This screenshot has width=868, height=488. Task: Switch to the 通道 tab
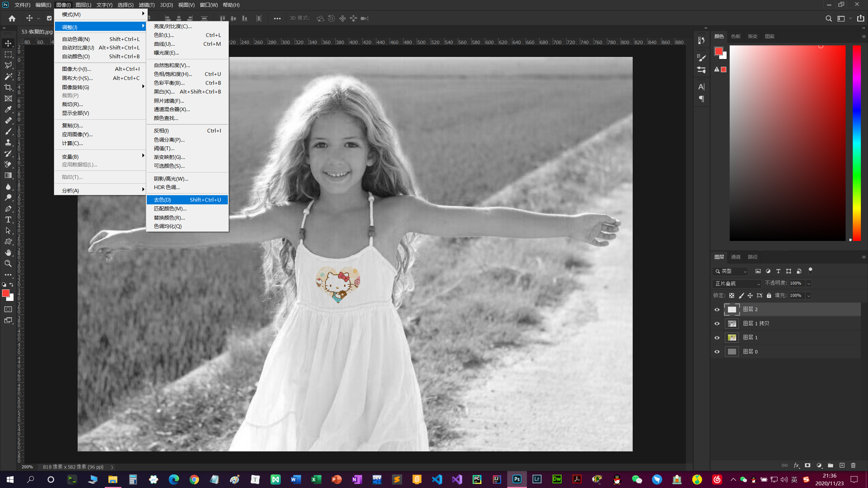735,257
